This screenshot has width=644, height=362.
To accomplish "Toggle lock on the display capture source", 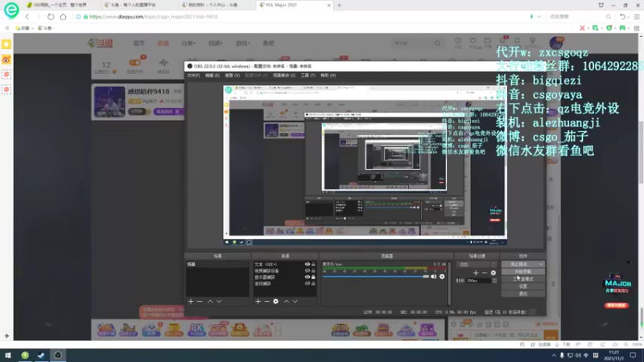I will click(x=313, y=277).
